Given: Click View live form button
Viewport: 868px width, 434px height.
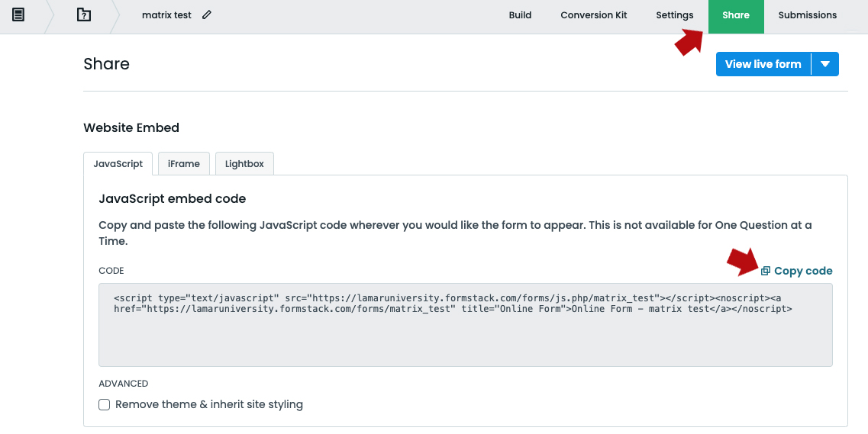Looking at the screenshot, I should (x=763, y=64).
